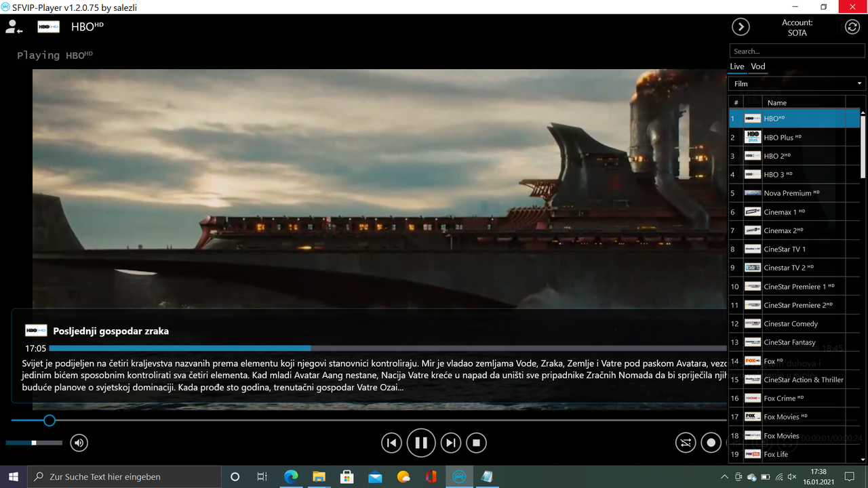
Task: Click the scrollbar down arrow in channel list
Action: 863,459
